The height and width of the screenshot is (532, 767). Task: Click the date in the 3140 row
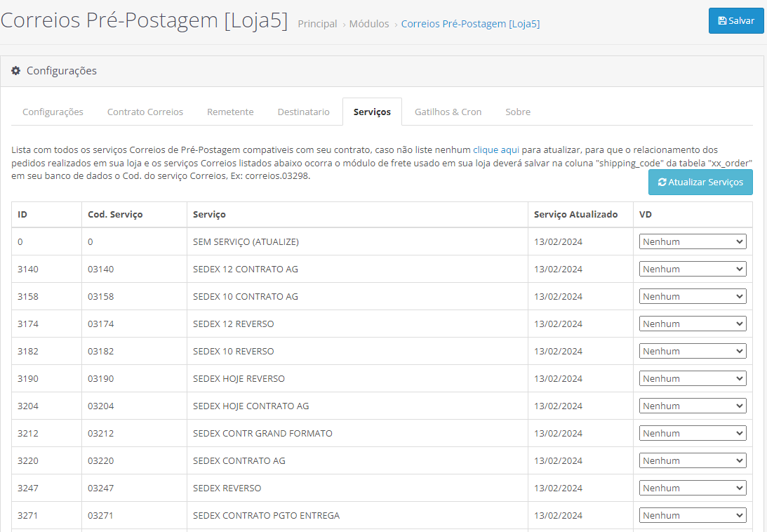tap(558, 270)
